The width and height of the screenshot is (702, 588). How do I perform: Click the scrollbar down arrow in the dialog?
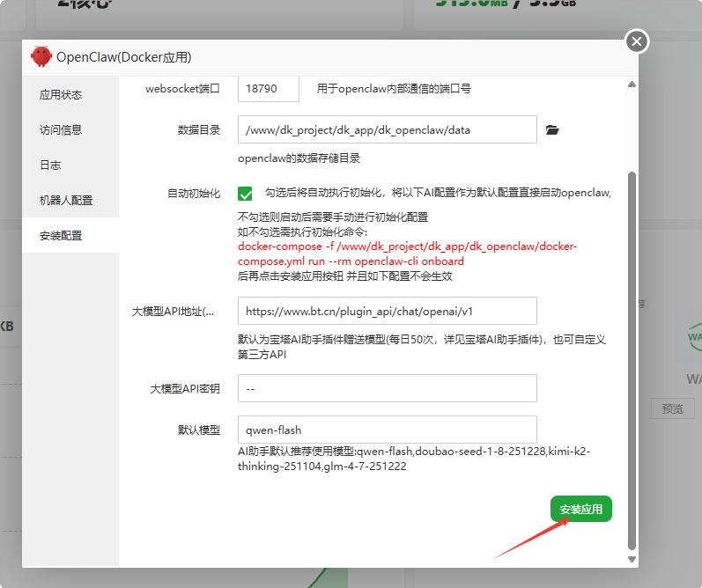631,559
